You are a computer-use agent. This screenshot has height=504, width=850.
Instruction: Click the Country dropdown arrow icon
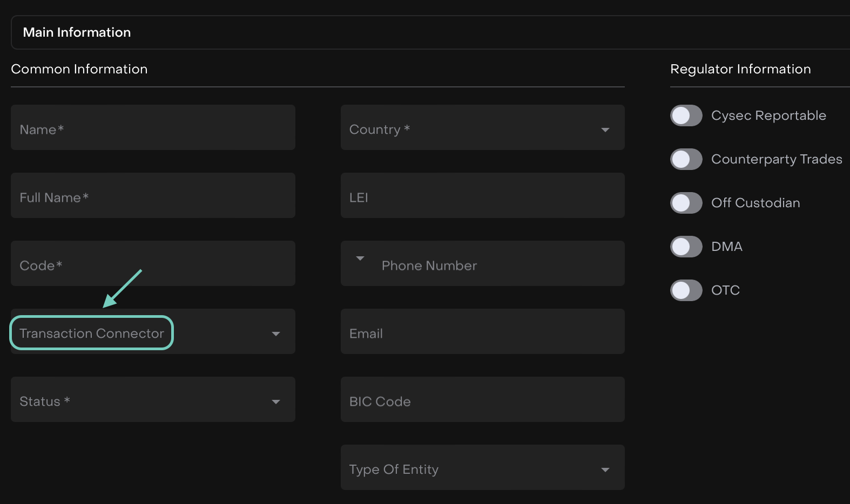click(605, 130)
